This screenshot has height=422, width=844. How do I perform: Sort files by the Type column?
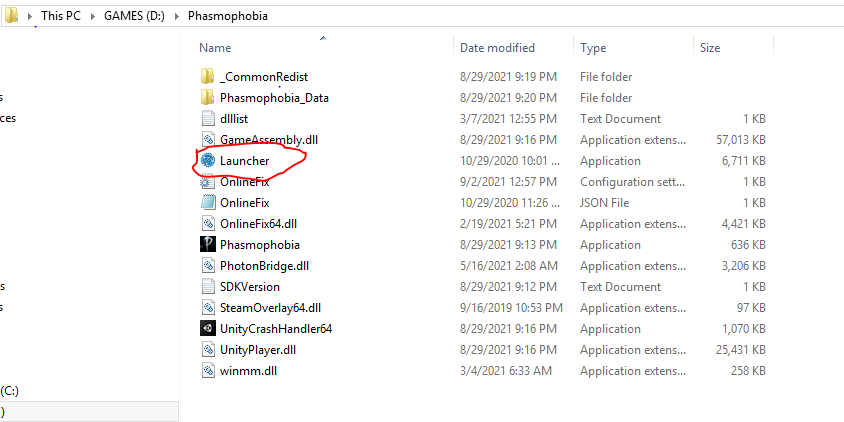[593, 48]
